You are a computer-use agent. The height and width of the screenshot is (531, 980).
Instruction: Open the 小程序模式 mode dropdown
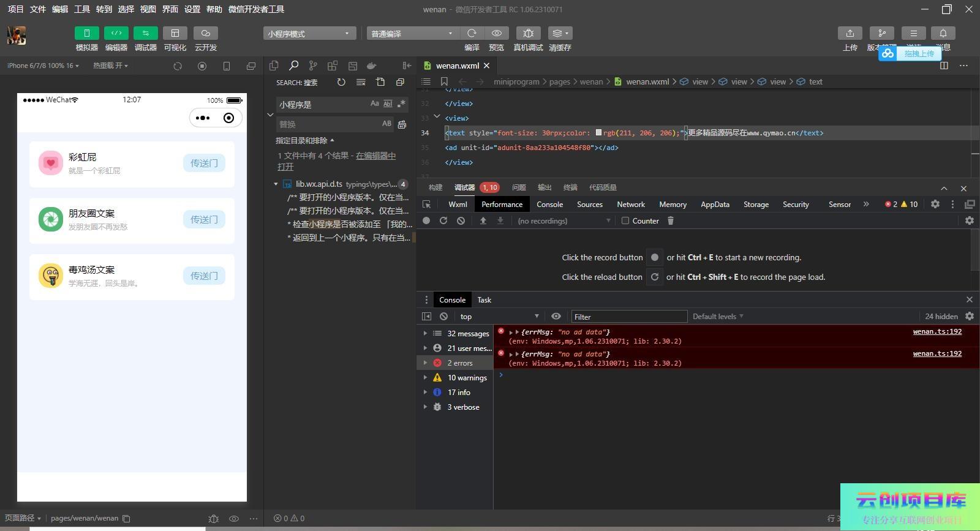[309, 34]
